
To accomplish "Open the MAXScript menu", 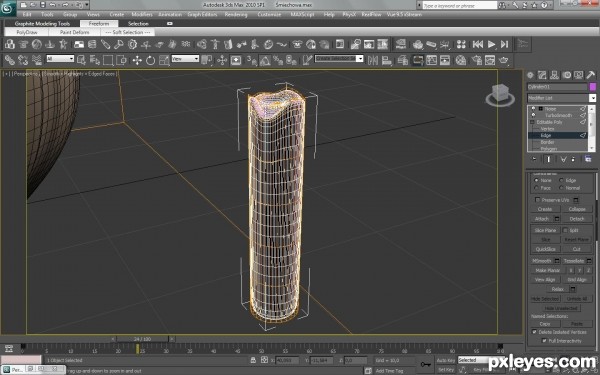I will 302,15.
